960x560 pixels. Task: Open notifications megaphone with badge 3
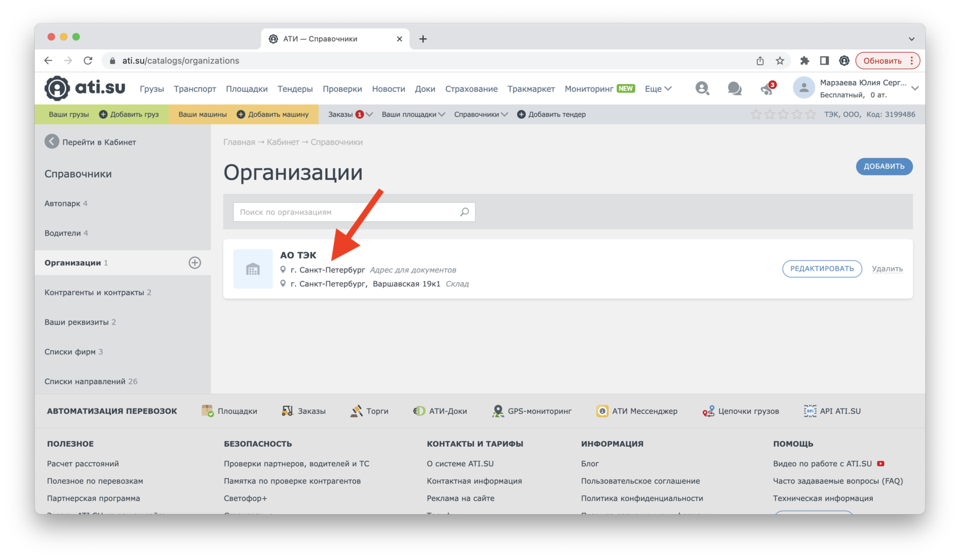point(767,88)
